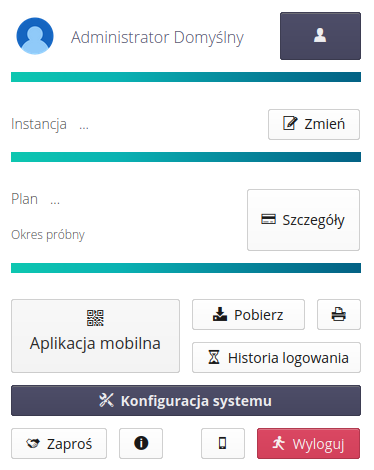Viewport: 374px width, 470px height.
Task: Open the info circle icon button
Action: [x=141, y=443]
